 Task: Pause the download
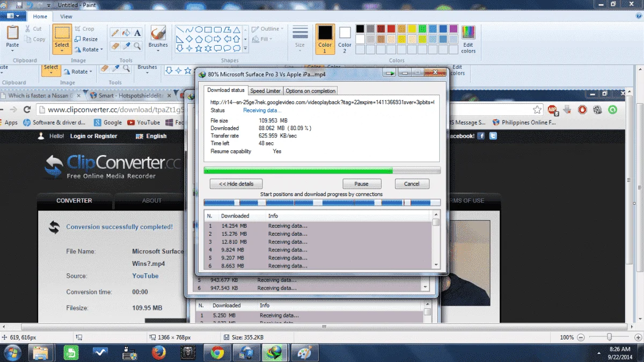pos(362,184)
